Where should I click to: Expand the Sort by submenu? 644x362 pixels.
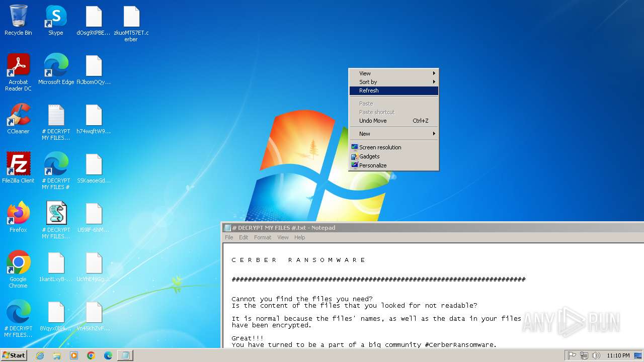point(394,82)
